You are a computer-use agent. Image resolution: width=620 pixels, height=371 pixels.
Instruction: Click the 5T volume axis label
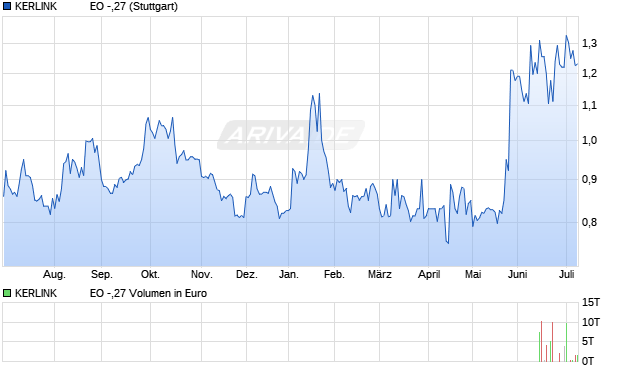pyautogui.click(x=588, y=341)
